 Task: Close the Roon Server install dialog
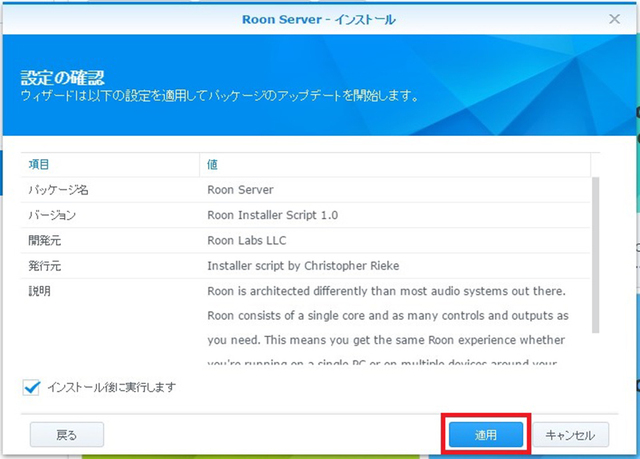click(614, 19)
